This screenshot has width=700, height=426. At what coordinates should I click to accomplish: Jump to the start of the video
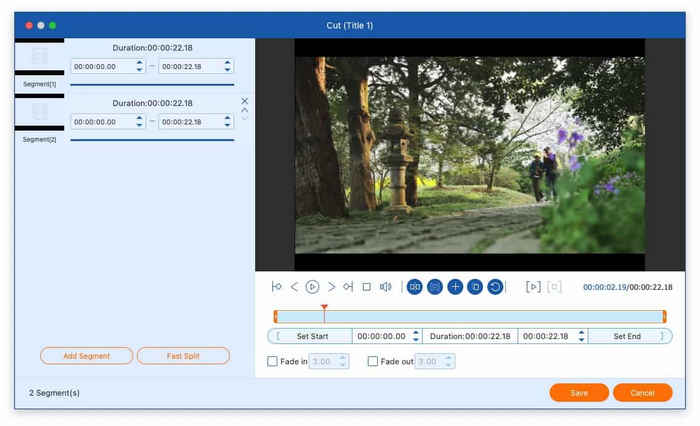coord(277,287)
